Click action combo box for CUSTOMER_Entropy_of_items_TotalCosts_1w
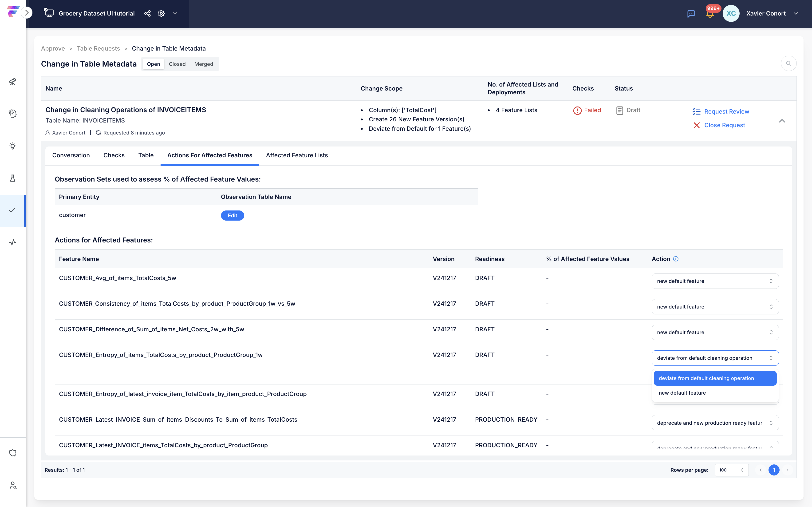The height and width of the screenshot is (507, 812). pyautogui.click(x=715, y=358)
